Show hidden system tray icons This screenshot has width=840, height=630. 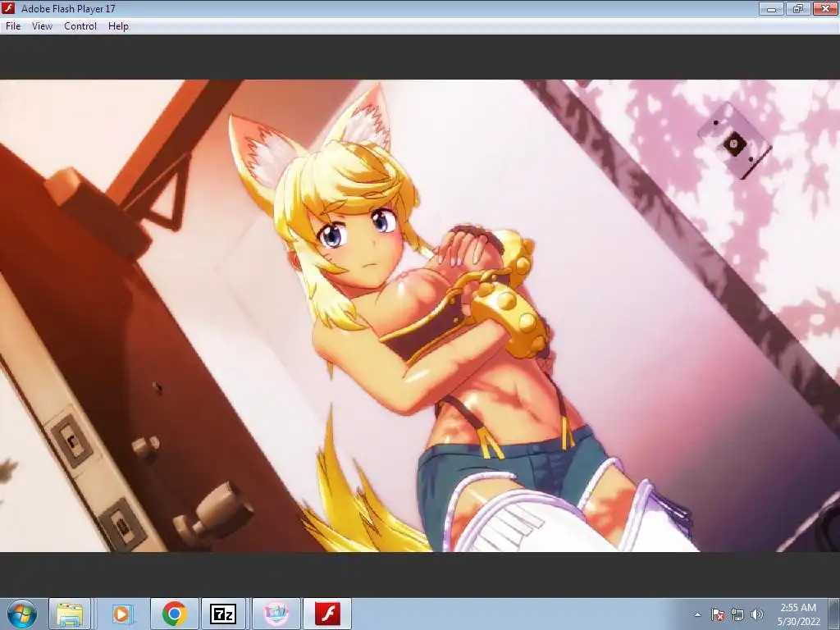(697, 614)
